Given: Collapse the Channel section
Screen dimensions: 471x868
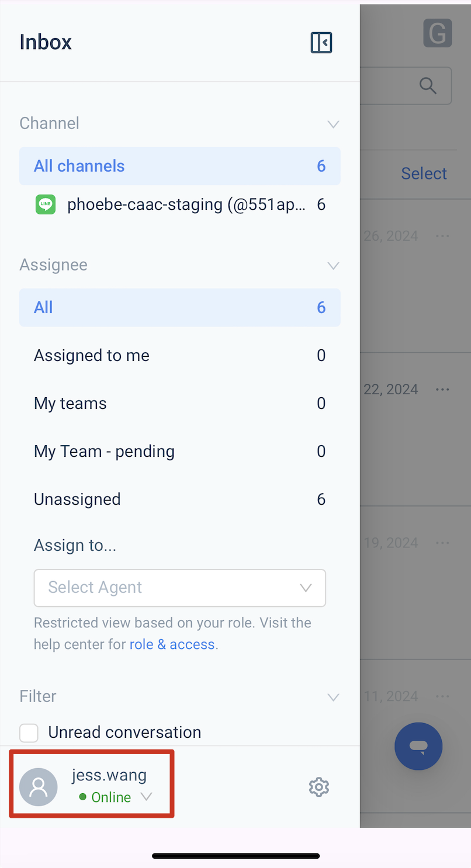Looking at the screenshot, I should coord(333,124).
